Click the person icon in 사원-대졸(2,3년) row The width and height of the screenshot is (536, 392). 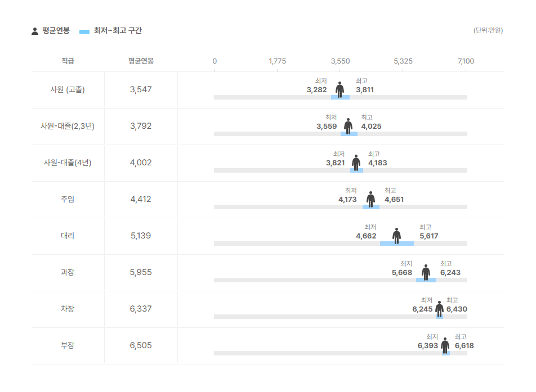(x=348, y=127)
